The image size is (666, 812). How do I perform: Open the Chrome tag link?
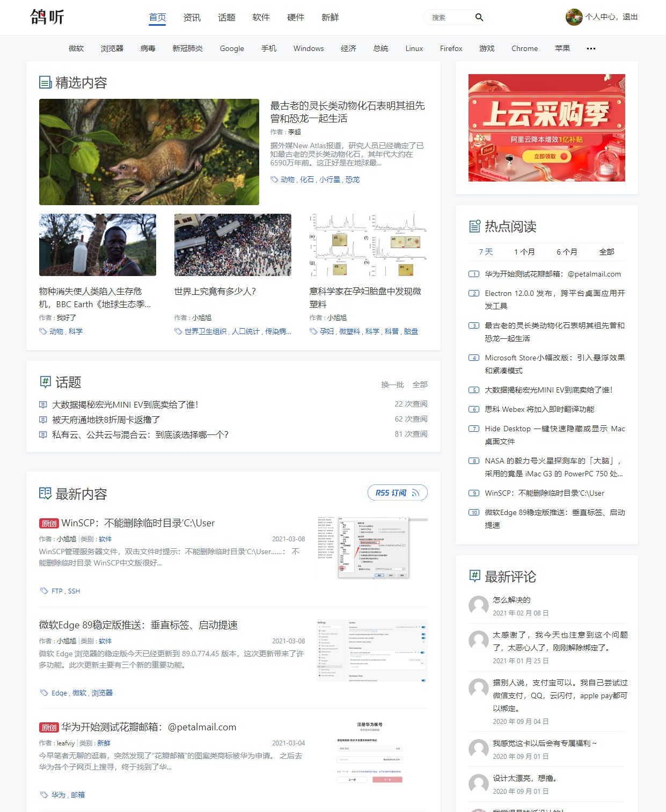click(525, 48)
